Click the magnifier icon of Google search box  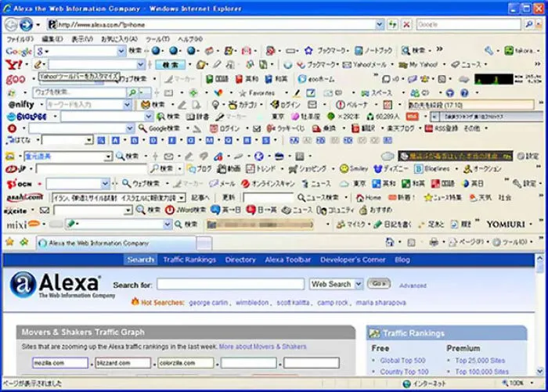click(x=529, y=24)
